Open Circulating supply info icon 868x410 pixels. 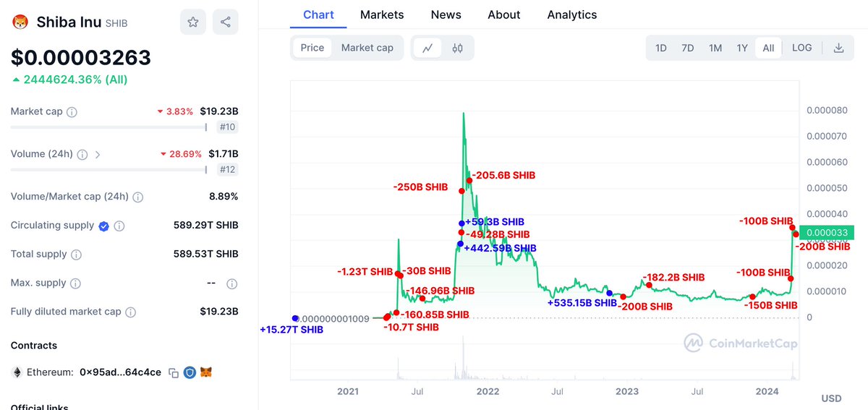tap(119, 226)
